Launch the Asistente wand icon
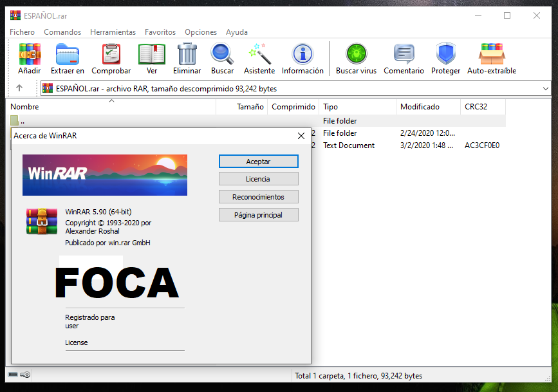Image resolution: width=558 pixels, height=392 pixels. pos(259,54)
